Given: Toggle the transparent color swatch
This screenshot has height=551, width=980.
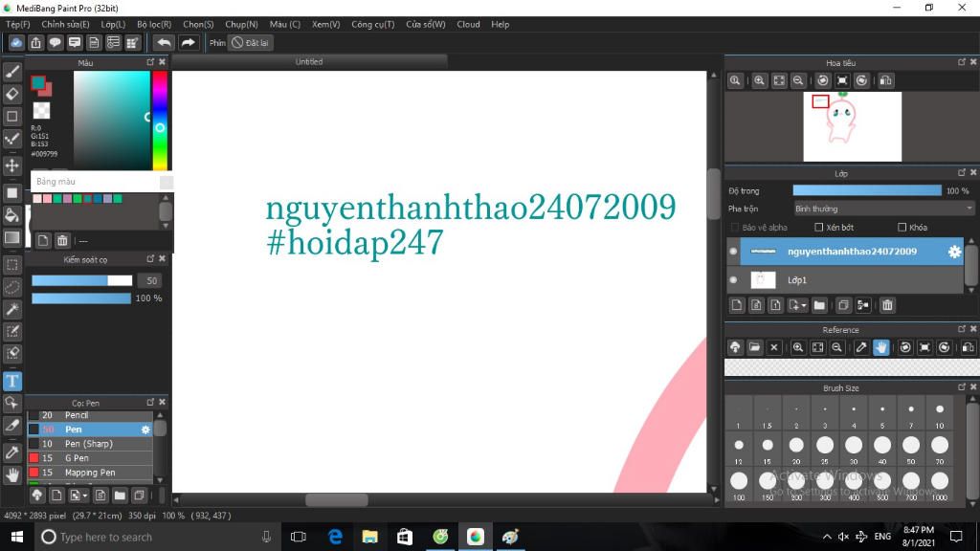Looking at the screenshot, I should pyautogui.click(x=41, y=111).
